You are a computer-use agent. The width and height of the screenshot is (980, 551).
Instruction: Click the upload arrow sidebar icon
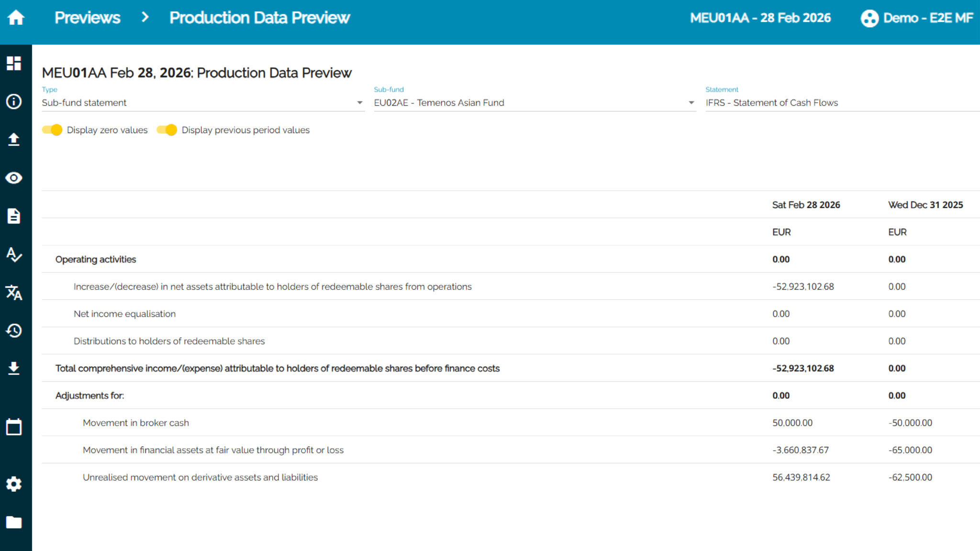tap(14, 140)
